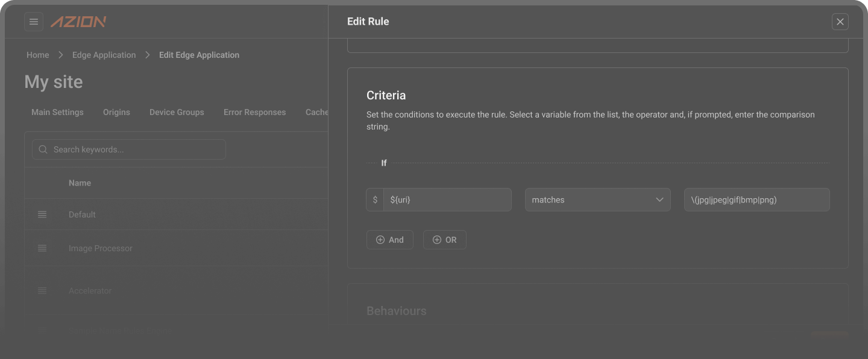Open the Edge Application breadcrumb
The height and width of the screenshot is (359, 868).
click(104, 55)
